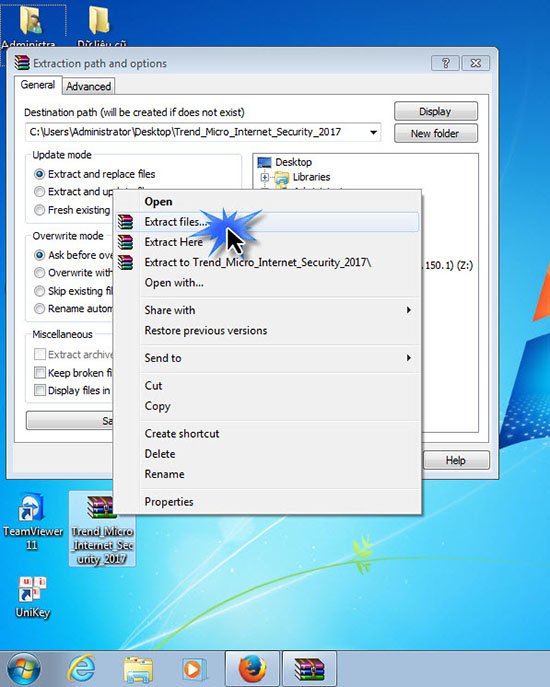Click WinRAR icon beside Extract to Trend_Micro folder
This screenshot has height=687, width=550.
tap(125, 262)
